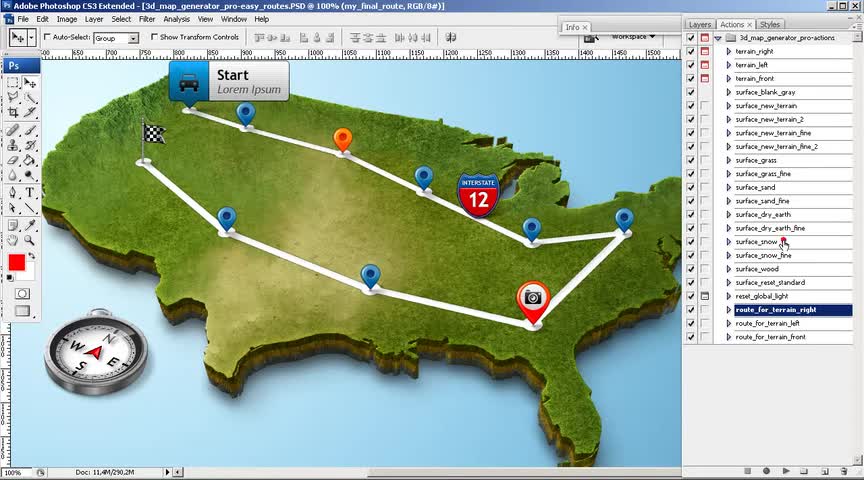Select the Healing Brush tool
864x480 pixels.
click(13, 130)
